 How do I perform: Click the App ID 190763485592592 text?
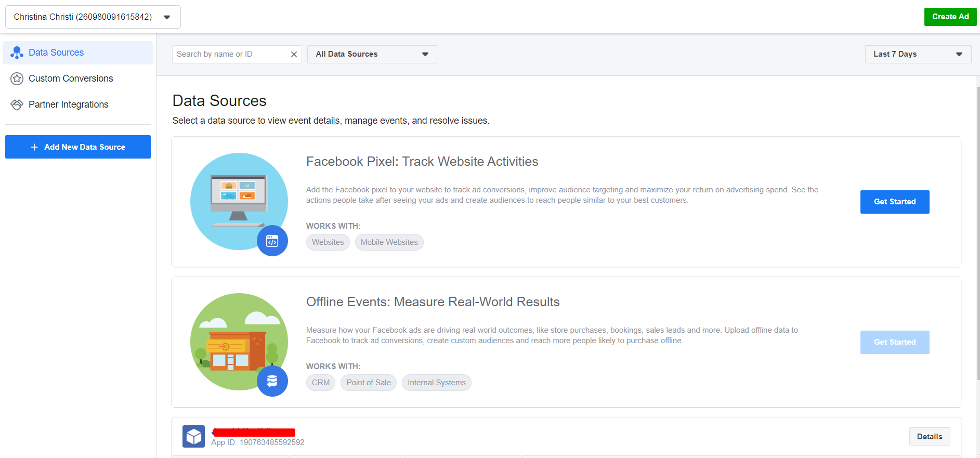click(258, 442)
